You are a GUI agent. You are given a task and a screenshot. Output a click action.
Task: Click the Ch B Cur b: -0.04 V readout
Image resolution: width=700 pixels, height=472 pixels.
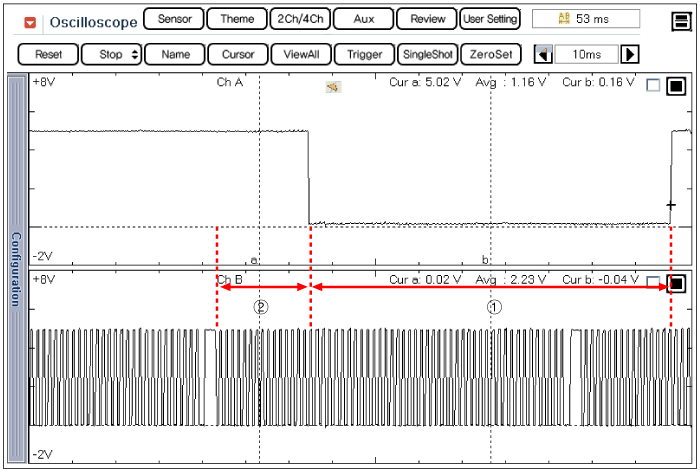point(600,280)
